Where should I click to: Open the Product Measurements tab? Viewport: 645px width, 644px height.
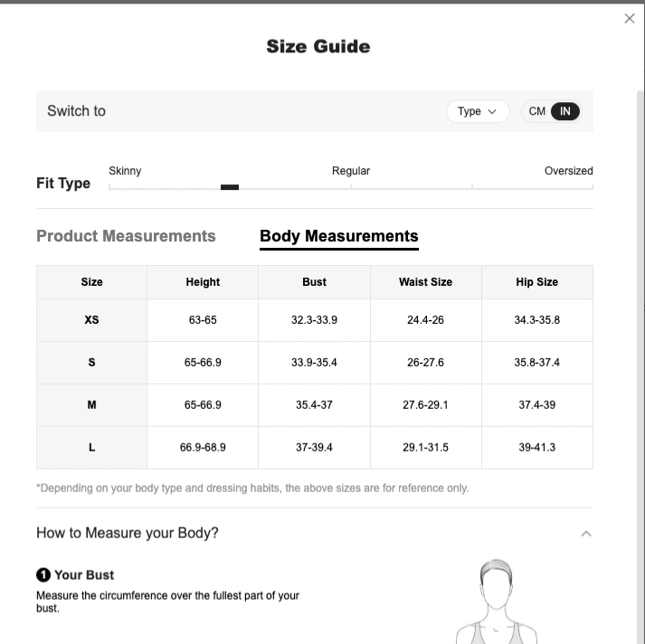click(126, 236)
